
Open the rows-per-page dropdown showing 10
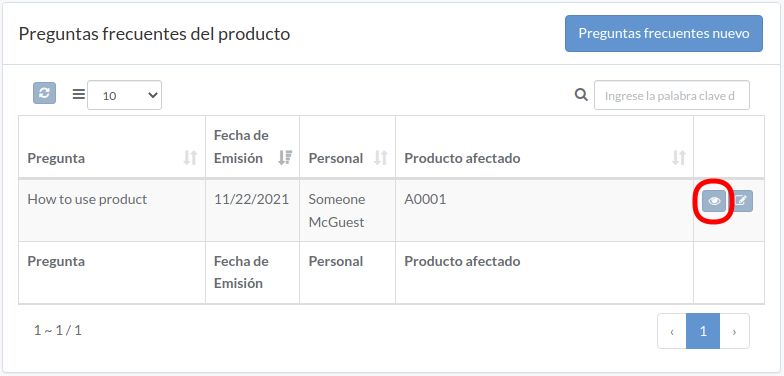(124, 95)
